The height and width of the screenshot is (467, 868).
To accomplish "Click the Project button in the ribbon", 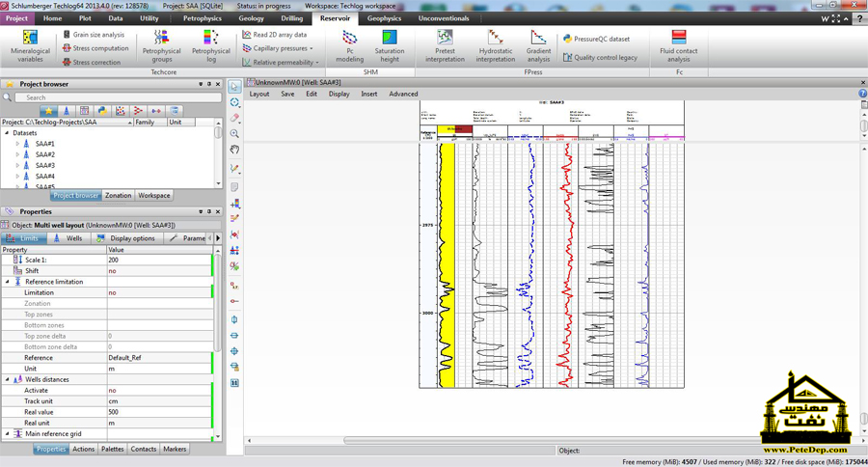I will pyautogui.click(x=16, y=18).
